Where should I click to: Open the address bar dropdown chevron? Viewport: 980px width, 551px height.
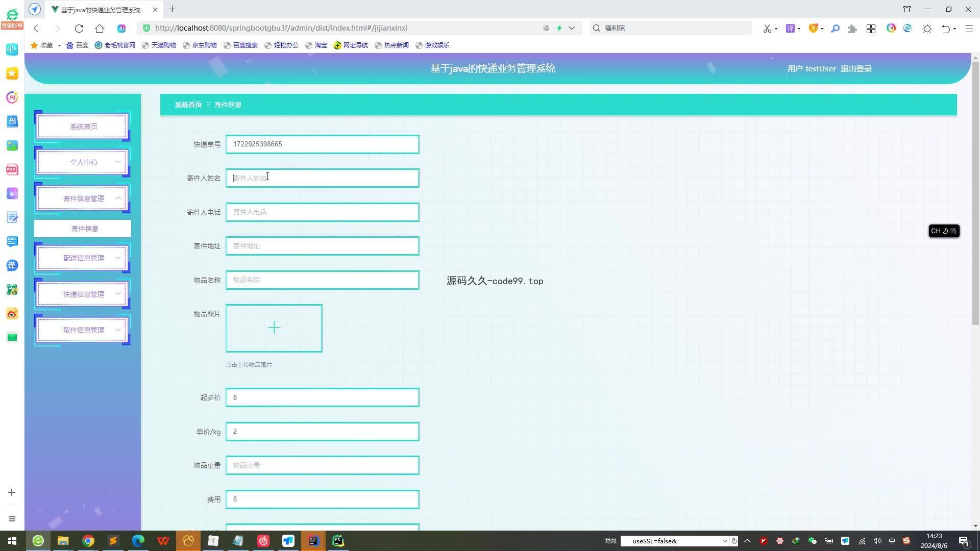572,28
